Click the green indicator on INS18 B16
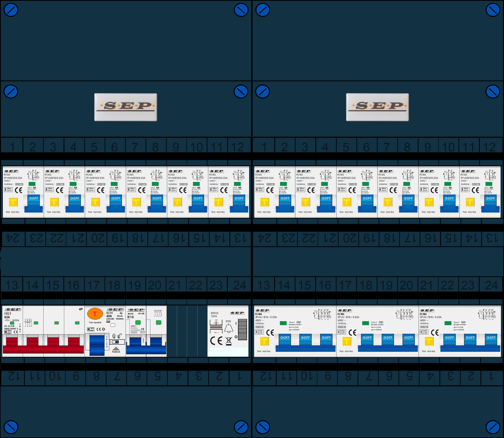This screenshot has width=504, height=438. pos(138,322)
